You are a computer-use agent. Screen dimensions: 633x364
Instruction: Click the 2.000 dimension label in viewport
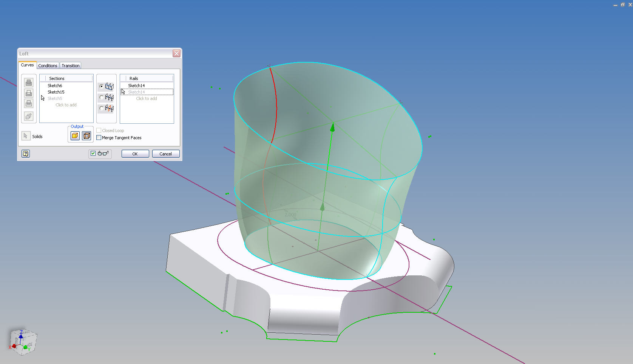point(290,215)
